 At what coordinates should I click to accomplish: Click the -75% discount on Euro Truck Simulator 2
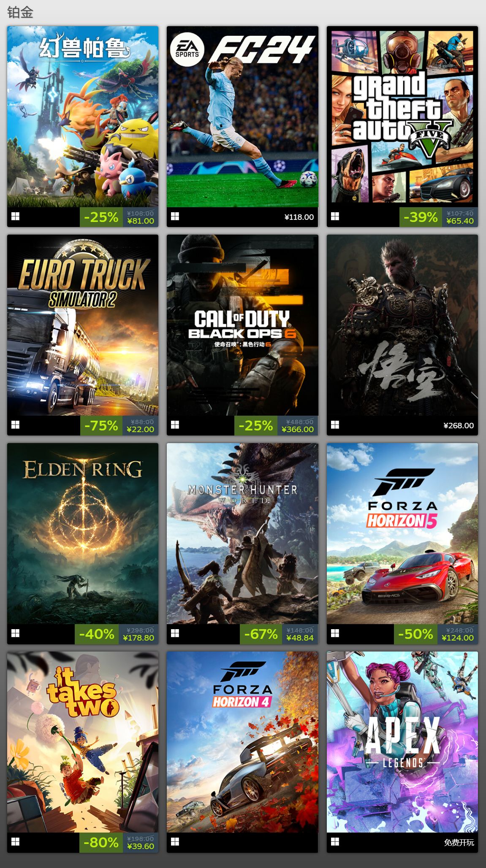[x=101, y=425]
